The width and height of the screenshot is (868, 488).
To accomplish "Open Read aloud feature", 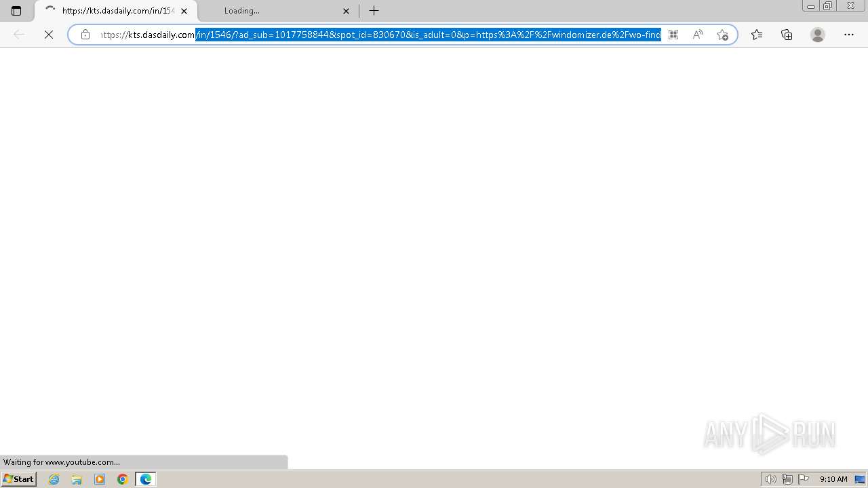I will click(x=698, y=35).
